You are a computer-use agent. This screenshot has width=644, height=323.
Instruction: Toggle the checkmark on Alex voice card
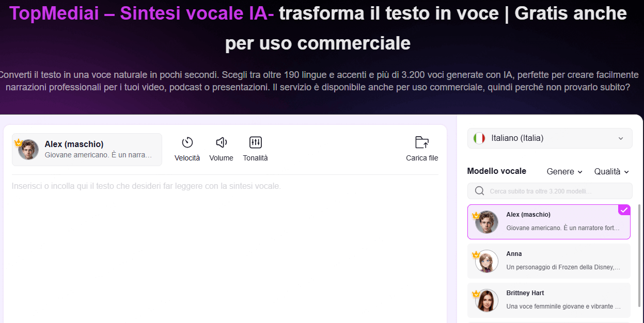(624, 209)
